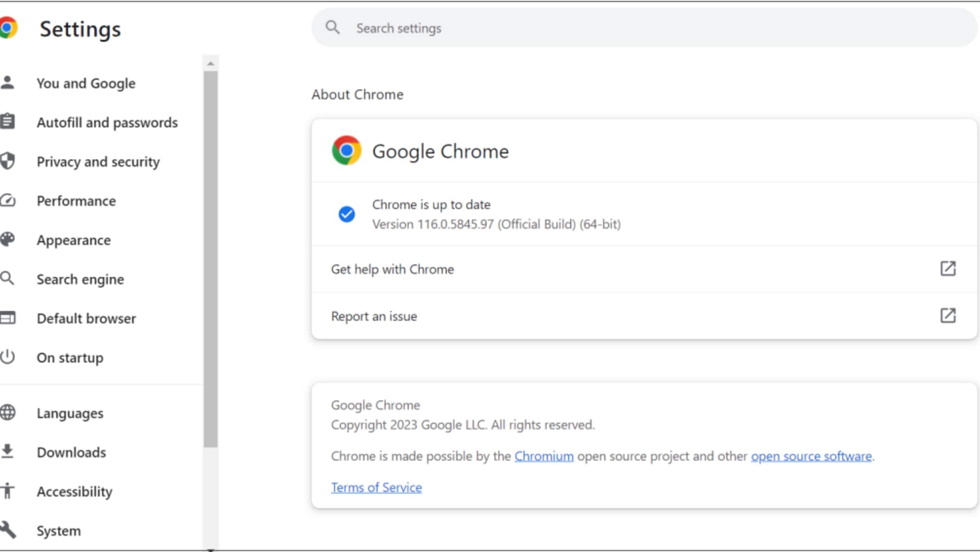Click the clipboard icon for Autofill and passwords

tap(8, 122)
